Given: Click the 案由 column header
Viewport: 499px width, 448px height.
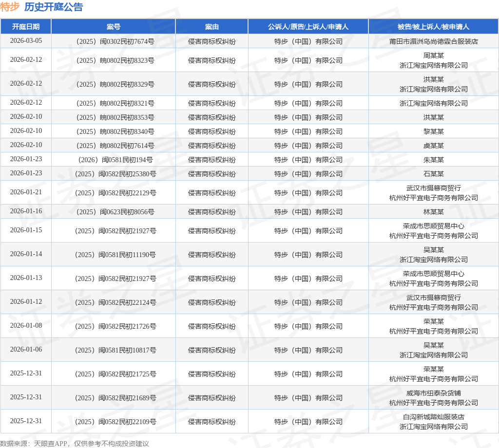Looking at the screenshot, I should tap(211, 27).
